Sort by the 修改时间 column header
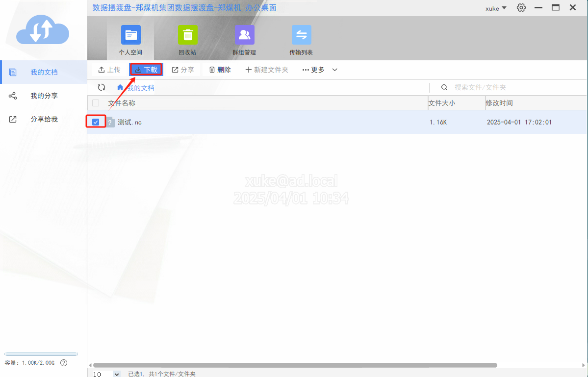This screenshot has height=377, width=588. coord(499,103)
